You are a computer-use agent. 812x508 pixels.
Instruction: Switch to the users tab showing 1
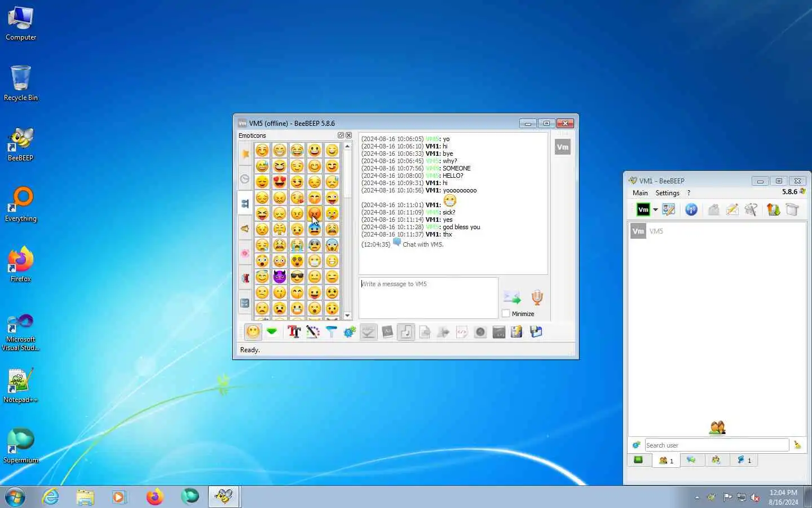pyautogui.click(x=666, y=461)
